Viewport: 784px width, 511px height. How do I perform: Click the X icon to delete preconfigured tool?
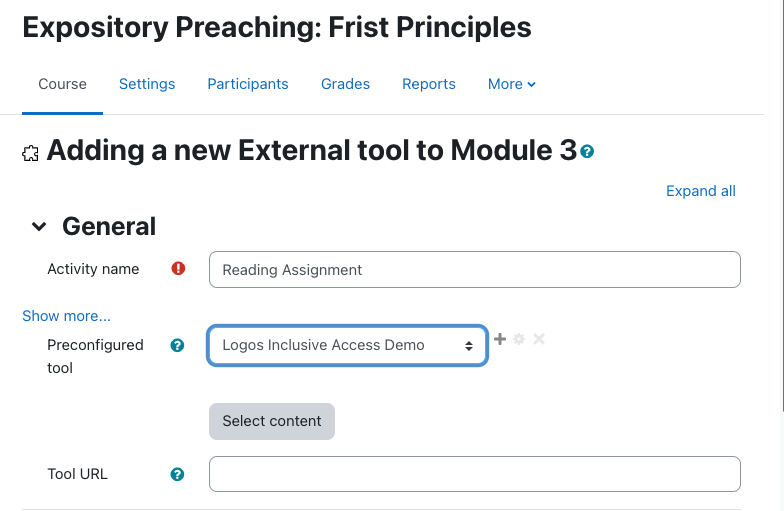pos(538,339)
